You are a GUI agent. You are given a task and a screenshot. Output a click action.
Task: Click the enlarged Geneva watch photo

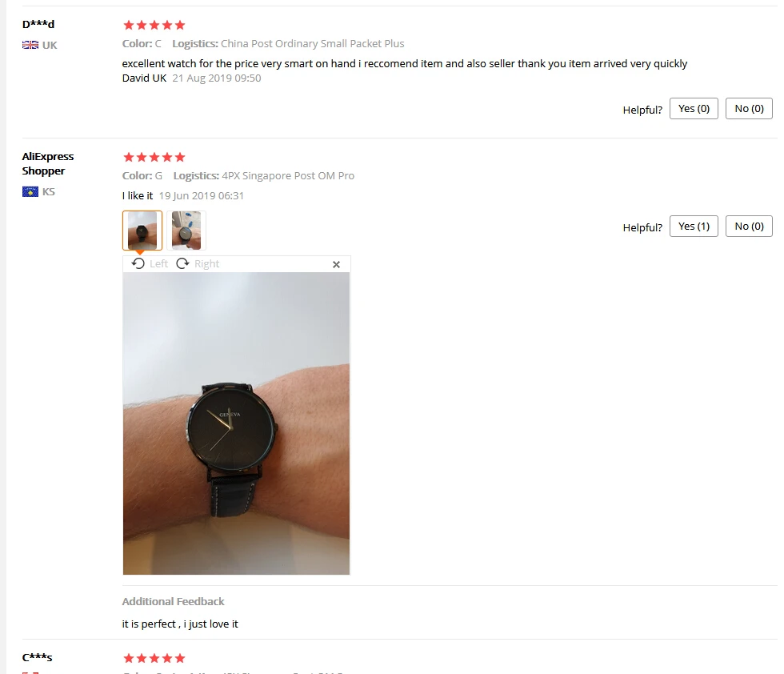[236, 423]
